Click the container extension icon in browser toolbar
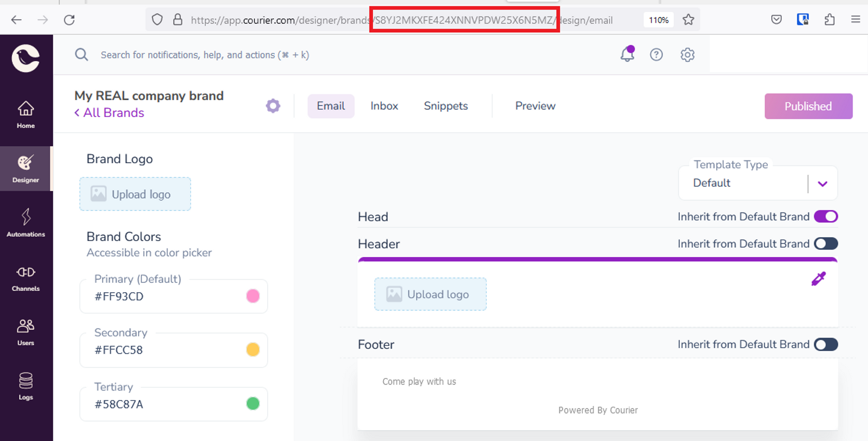This screenshot has height=441, width=868. tap(803, 20)
